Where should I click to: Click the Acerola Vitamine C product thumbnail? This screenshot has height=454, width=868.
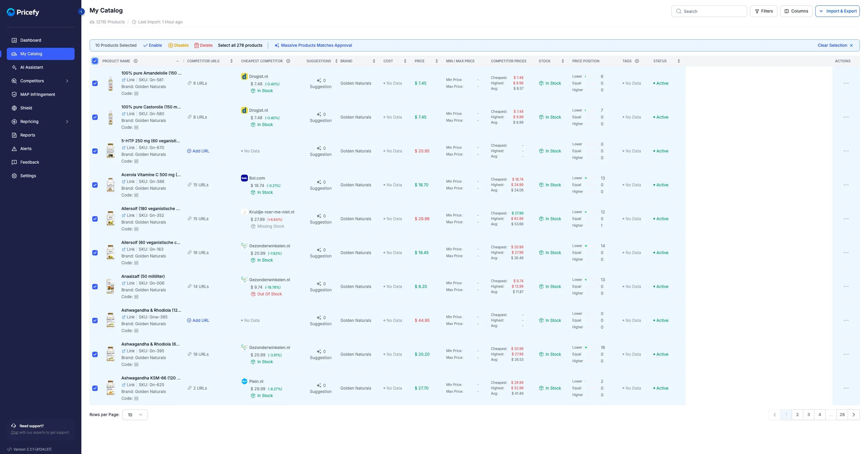coord(111,185)
